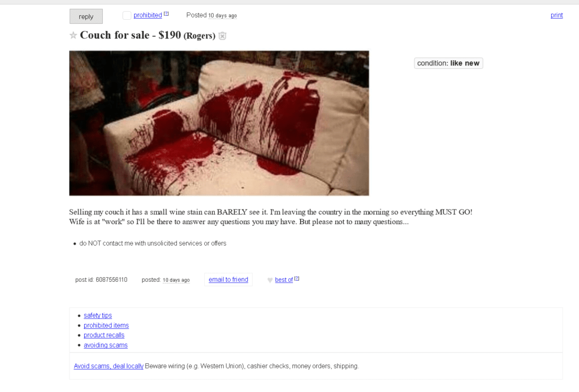Open the safety tips link
The image size is (579, 392).
tap(98, 315)
